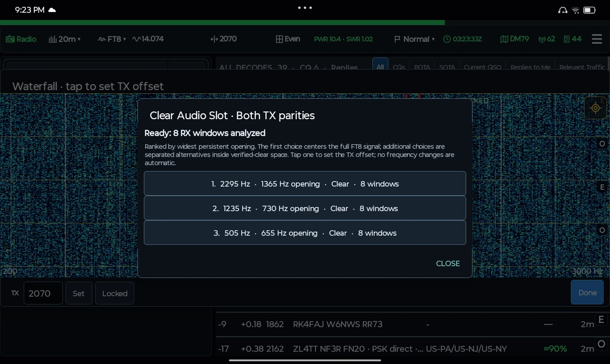Tap the E parity marker beside RK4FAJ row
Viewport: 610px width, 364px height.
tap(601, 319)
